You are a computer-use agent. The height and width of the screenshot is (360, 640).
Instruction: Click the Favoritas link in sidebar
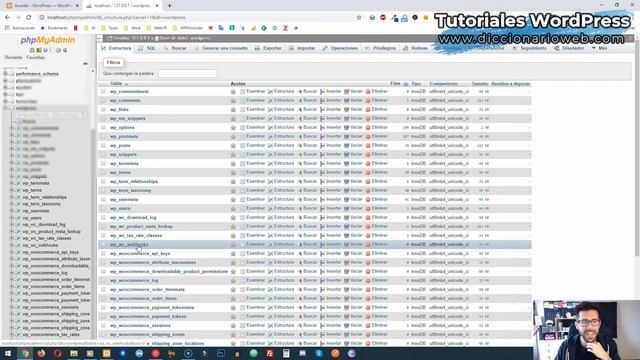pos(36,58)
